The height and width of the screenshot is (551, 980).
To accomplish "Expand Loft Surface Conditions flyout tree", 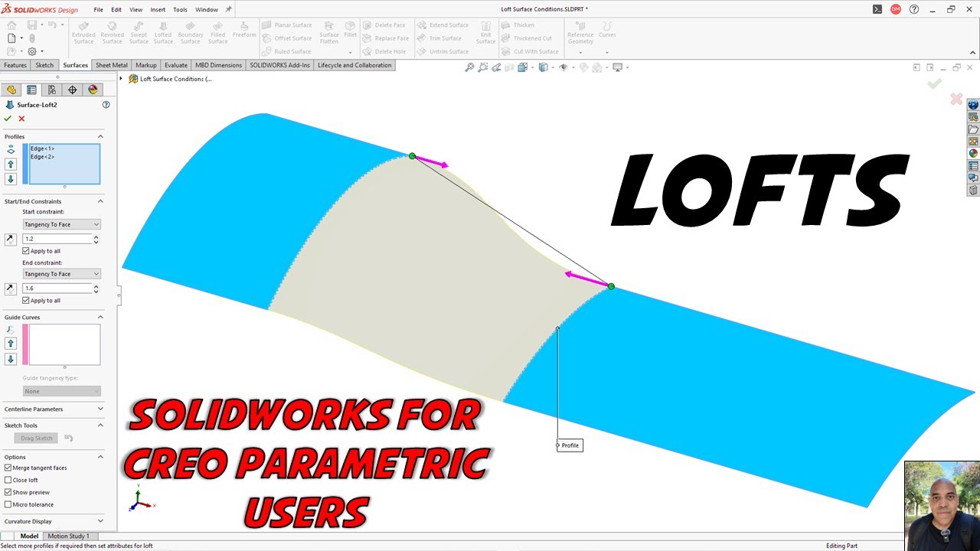I will [x=122, y=79].
